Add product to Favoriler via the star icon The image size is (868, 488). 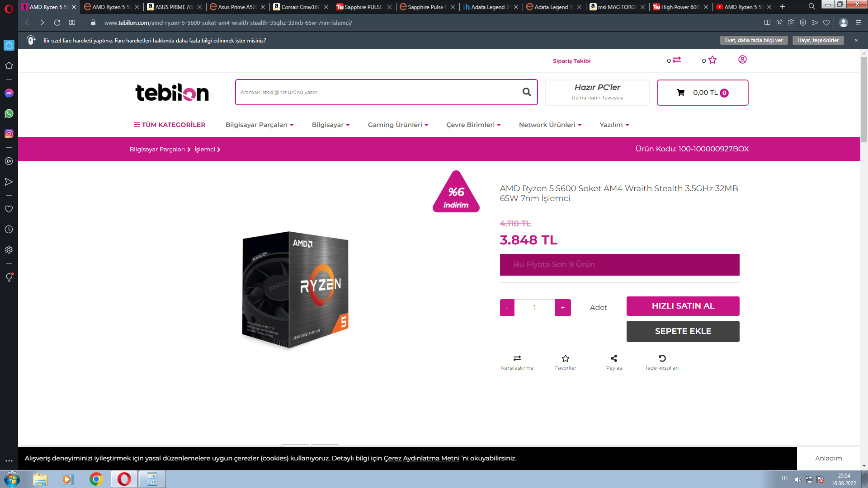(x=566, y=358)
